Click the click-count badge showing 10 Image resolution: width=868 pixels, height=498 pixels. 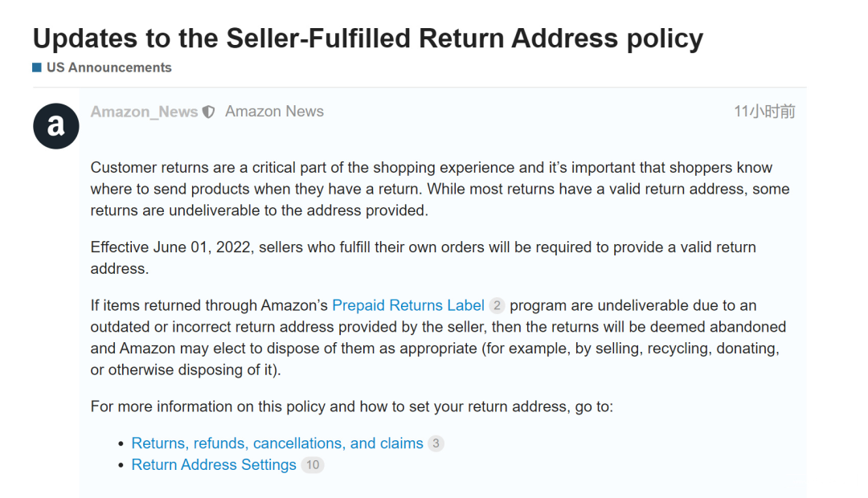point(312,465)
